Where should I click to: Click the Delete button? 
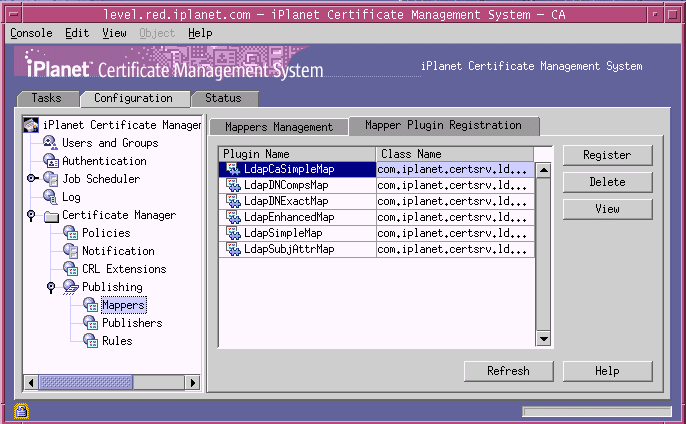point(607,182)
